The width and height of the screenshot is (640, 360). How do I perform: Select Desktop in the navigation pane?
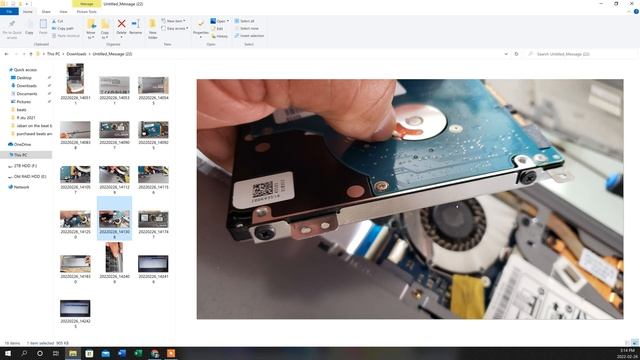tap(24, 78)
